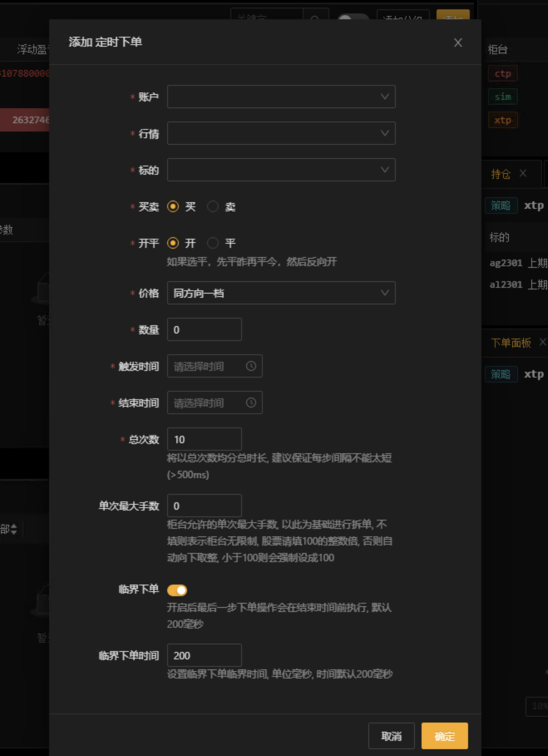Click the 确定 button
The width and height of the screenshot is (548, 756).
[x=444, y=736]
